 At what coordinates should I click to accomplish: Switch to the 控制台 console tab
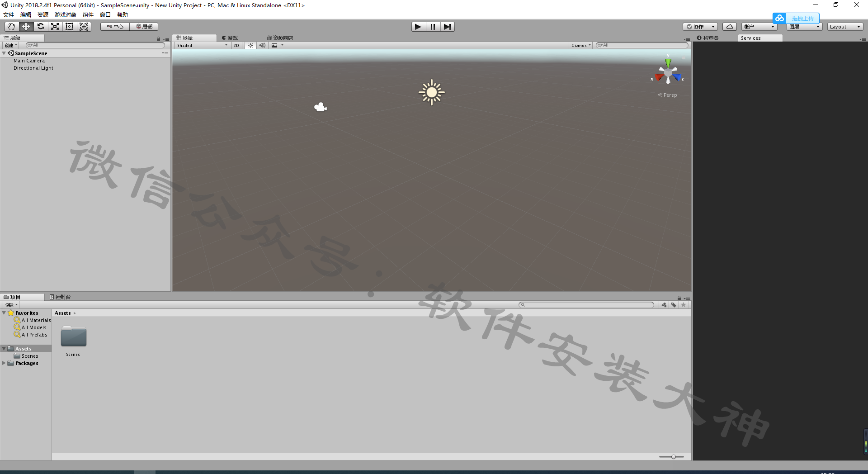pos(60,297)
